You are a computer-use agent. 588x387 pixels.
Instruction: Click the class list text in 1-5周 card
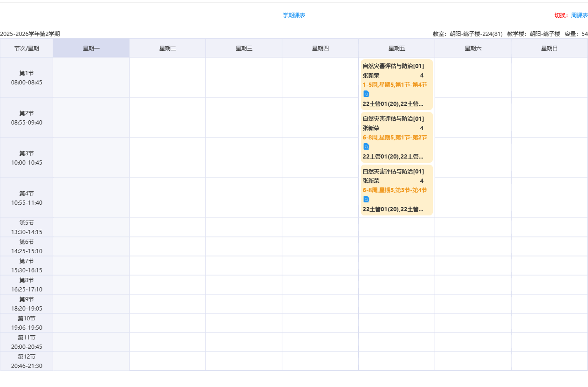point(393,104)
